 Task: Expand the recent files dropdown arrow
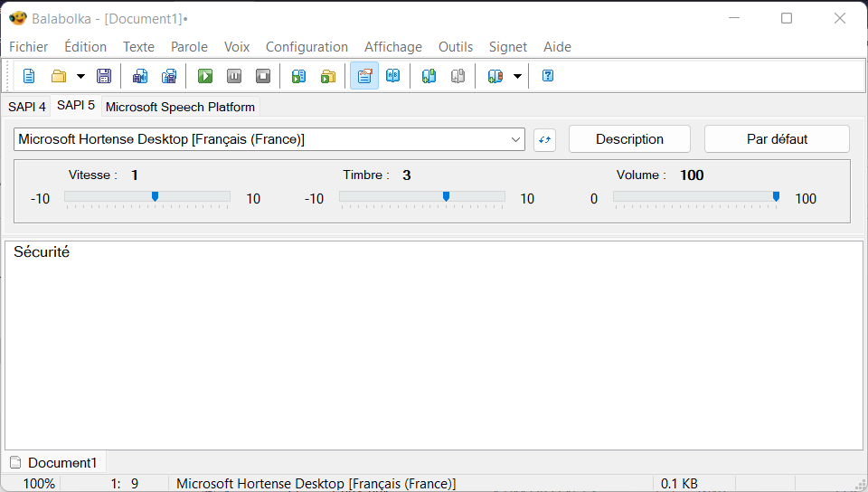[x=80, y=76]
